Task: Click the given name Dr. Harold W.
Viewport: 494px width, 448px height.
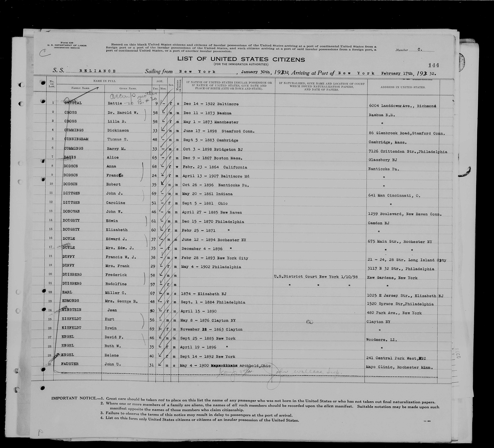Action: coord(123,113)
